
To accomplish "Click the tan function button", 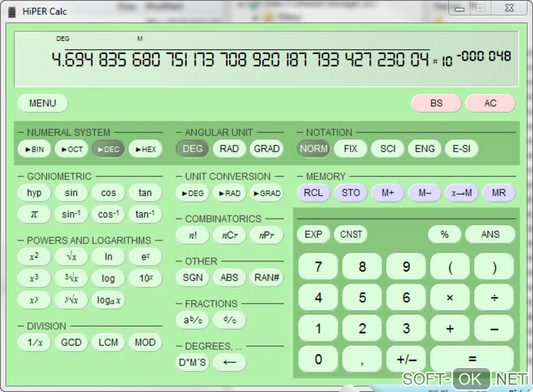I will click(145, 193).
